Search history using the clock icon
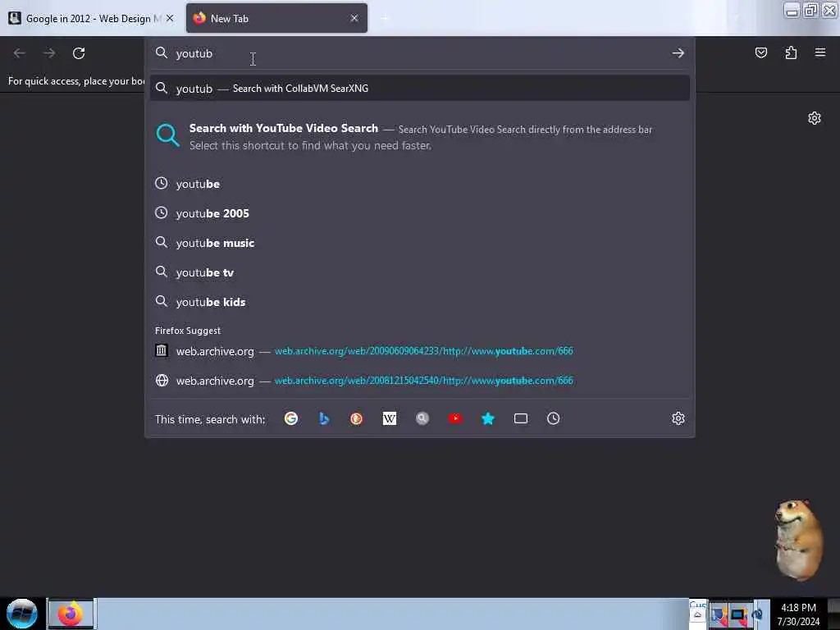This screenshot has width=840, height=630. pyautogui.click(x=554, y=418)
